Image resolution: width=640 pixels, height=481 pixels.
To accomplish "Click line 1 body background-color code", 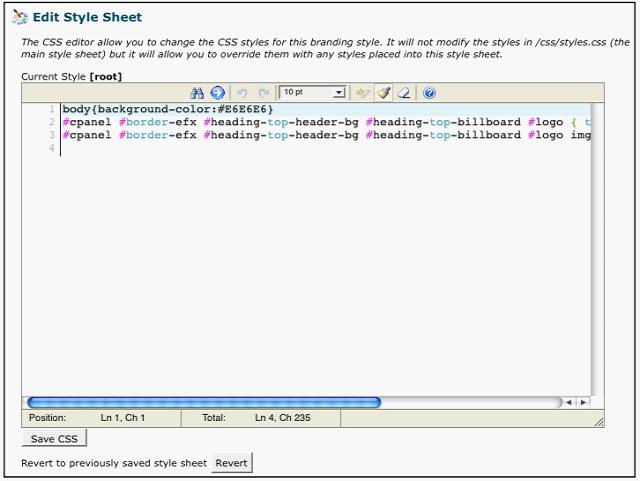I will coord(168,109).
